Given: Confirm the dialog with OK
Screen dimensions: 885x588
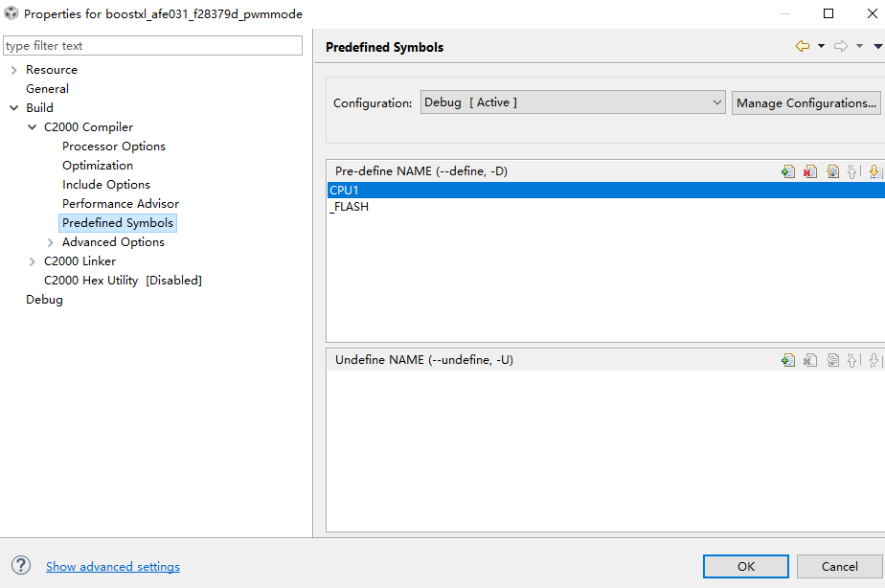Looking at the screenshot, I should click(745, 566).
